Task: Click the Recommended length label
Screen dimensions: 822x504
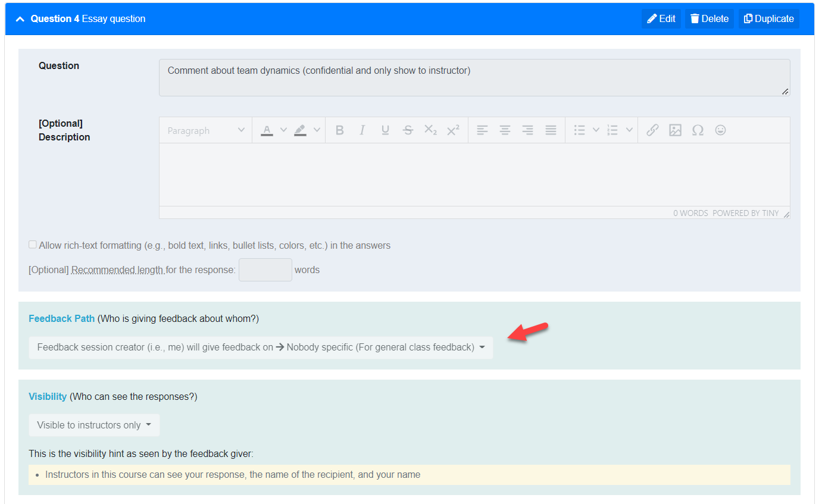Action: [117, 270]
